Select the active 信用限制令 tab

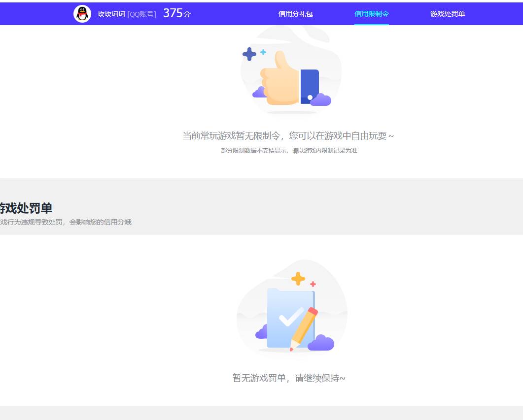click(371, 14)
